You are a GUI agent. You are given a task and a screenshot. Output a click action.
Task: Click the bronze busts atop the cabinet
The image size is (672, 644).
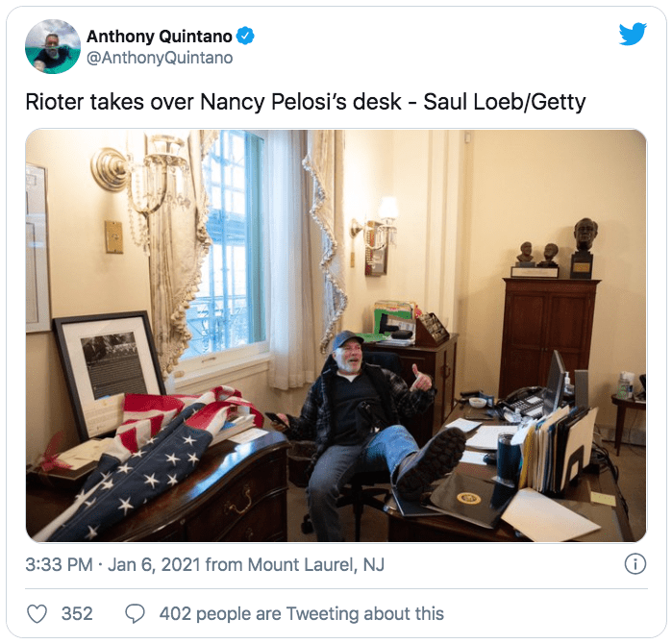click(558, 249)
